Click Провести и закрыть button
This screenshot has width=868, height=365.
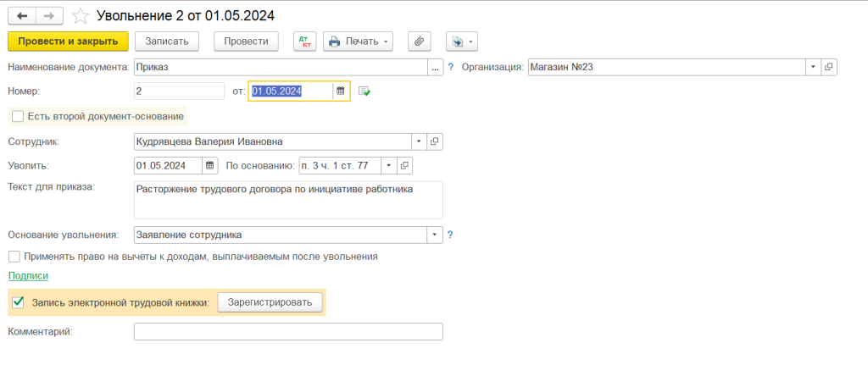[x=68, y=41]
